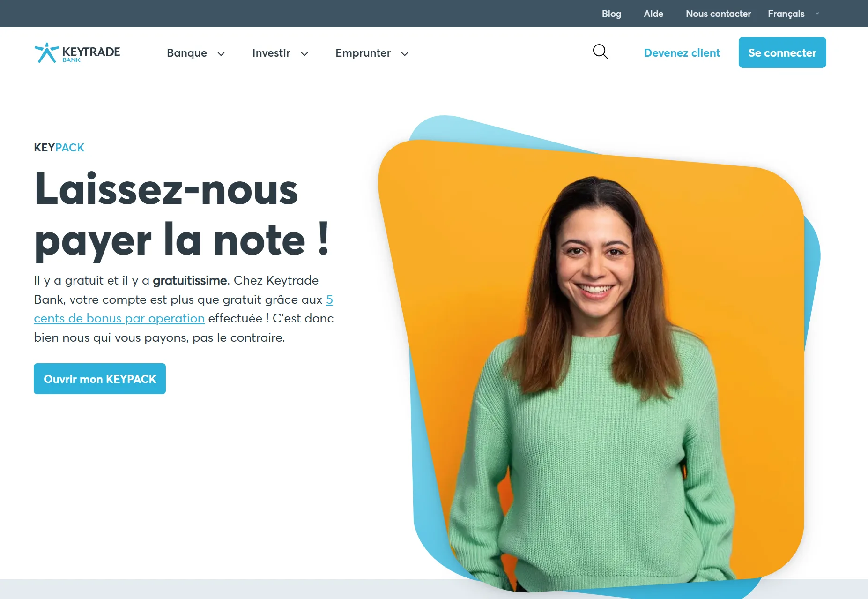Click the Keytrade Bank logo
Screen dimensions: 868x599
pyautogui.click(x=77, y=52)
